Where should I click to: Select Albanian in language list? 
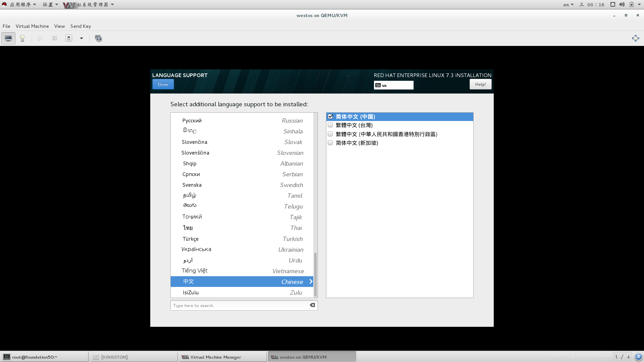242,164
